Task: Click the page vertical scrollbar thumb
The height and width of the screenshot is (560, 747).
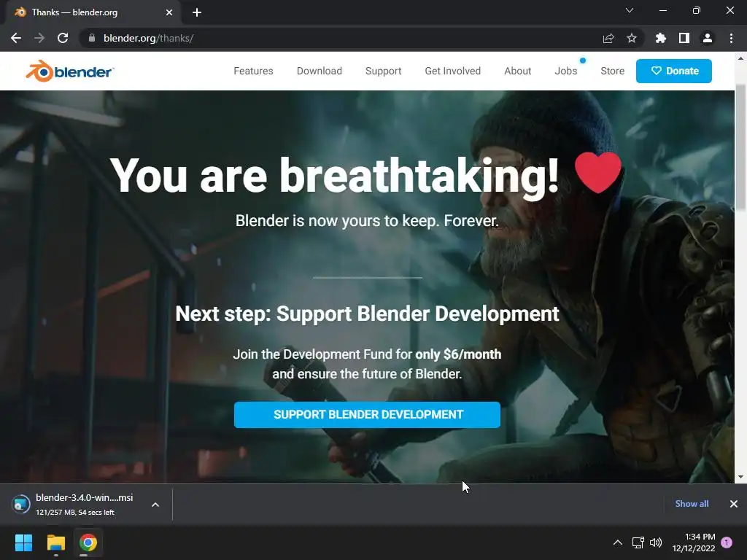Action: coord(740,147)
